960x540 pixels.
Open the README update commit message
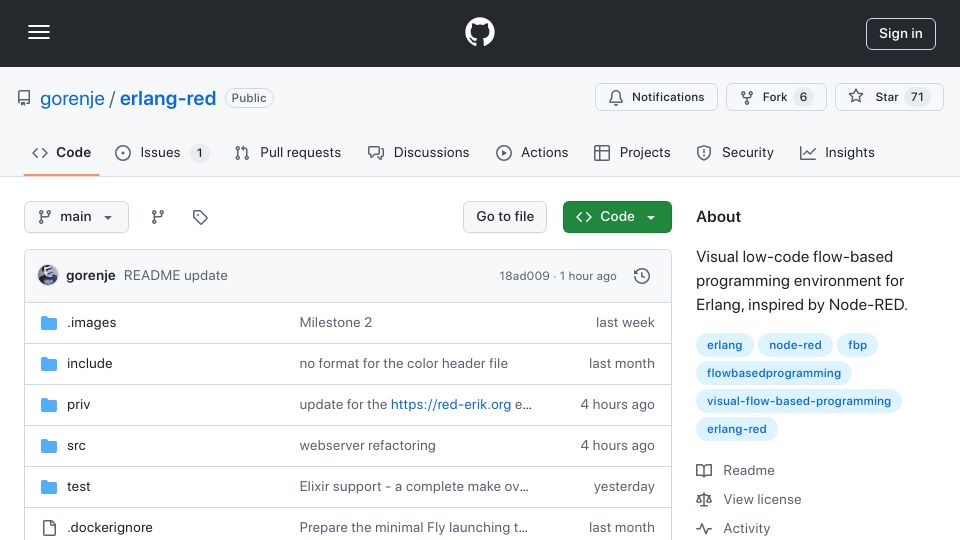coord(176,276)
